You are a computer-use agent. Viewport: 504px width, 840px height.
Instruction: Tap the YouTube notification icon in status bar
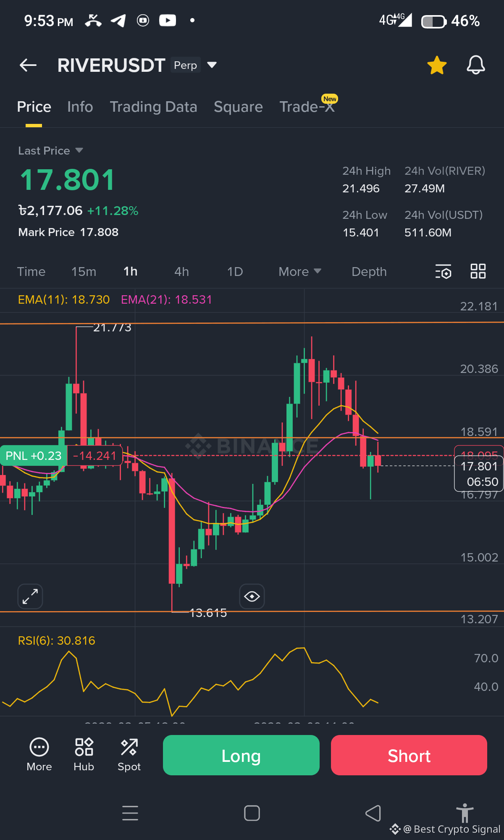click(168, 20)
